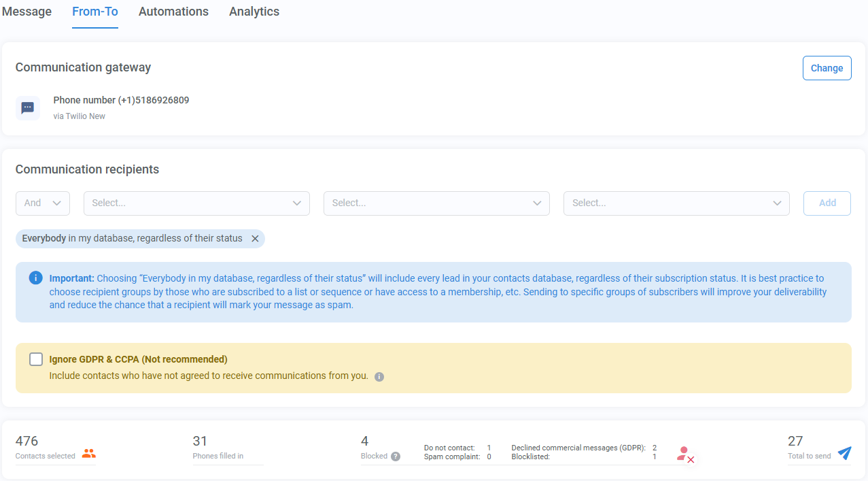Click the orange contacts selected people icon
This screenshot has height=481, width=868.
(88, 454)
